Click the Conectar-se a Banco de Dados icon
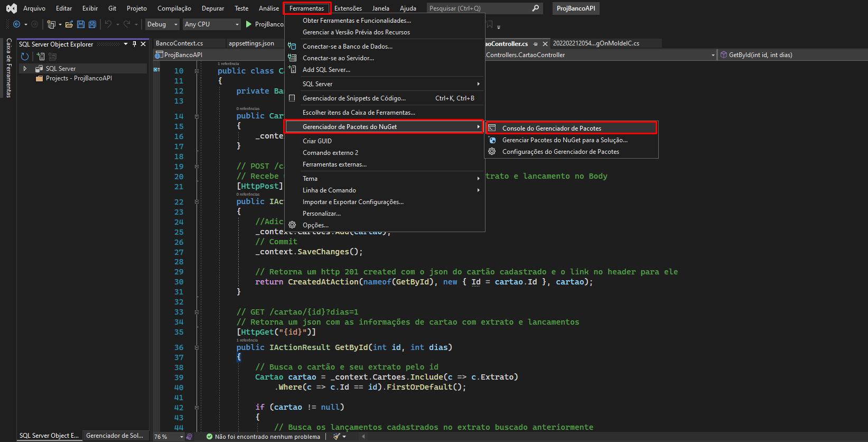This screenshot has height=442, width=868. (x=292, y=46)
